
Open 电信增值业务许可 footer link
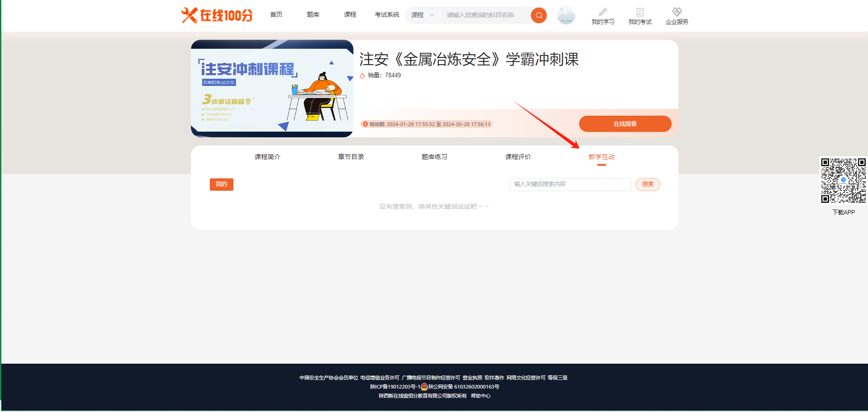[380, 378]
